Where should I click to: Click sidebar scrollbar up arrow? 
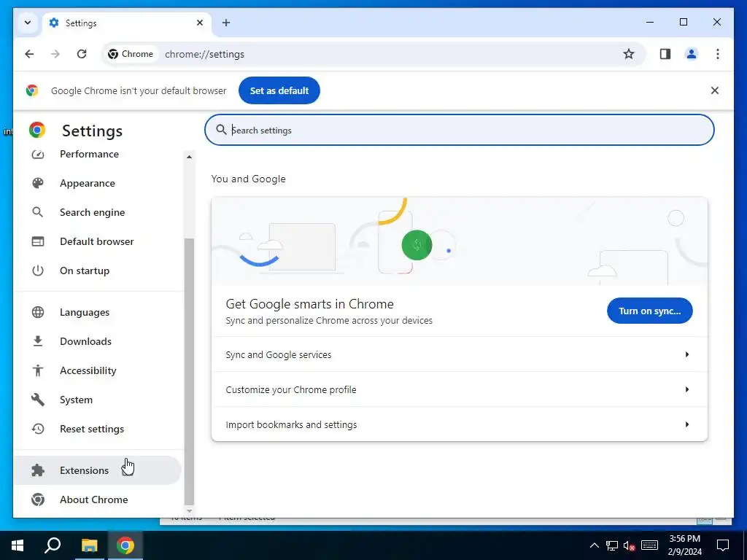click(189, 157)
